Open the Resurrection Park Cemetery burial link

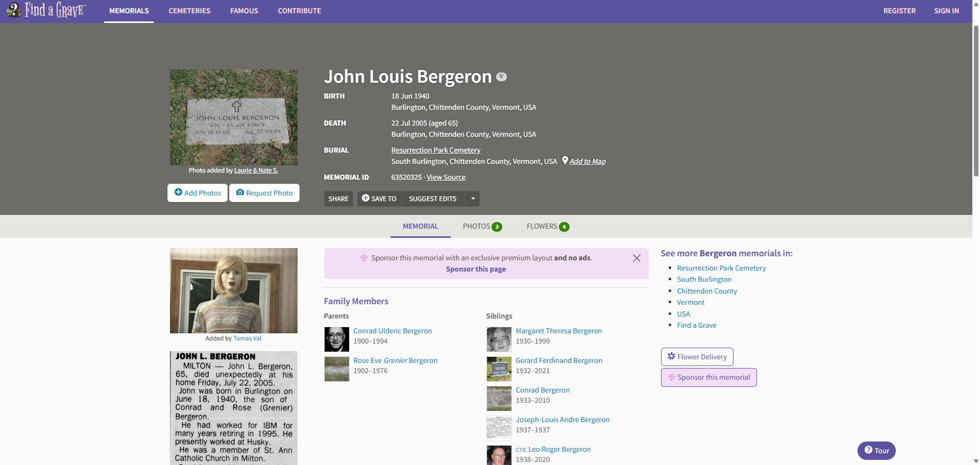click(435, 150)
